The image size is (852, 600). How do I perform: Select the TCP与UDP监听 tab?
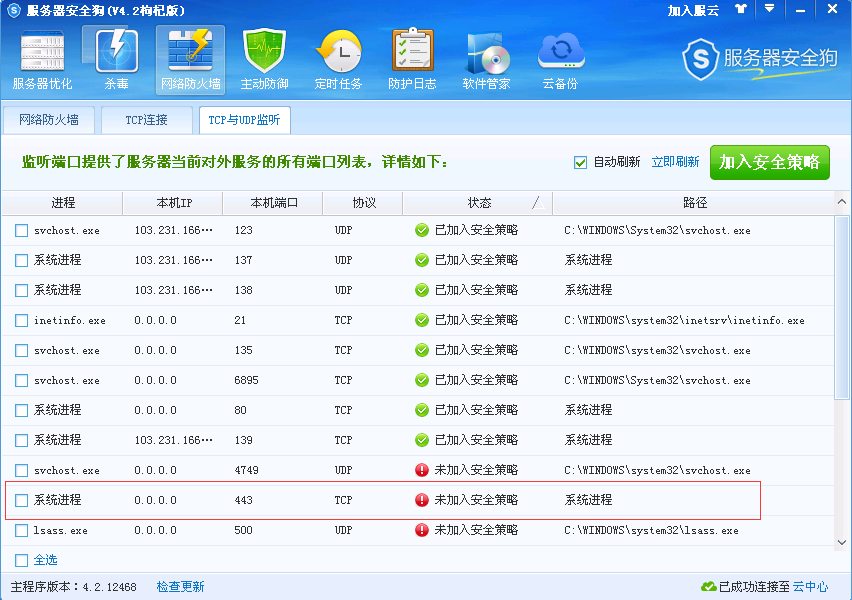point(245,120)
